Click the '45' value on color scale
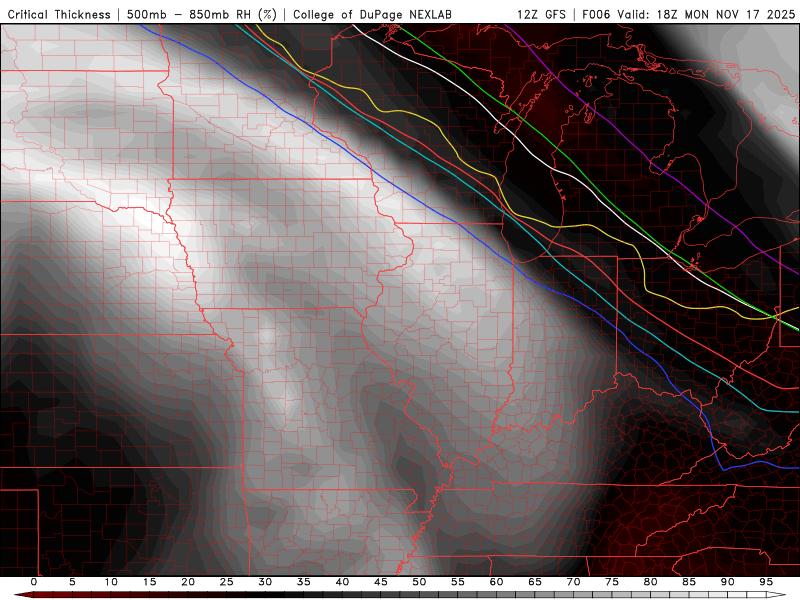800x600 pixels. click(x=381, y=582)
